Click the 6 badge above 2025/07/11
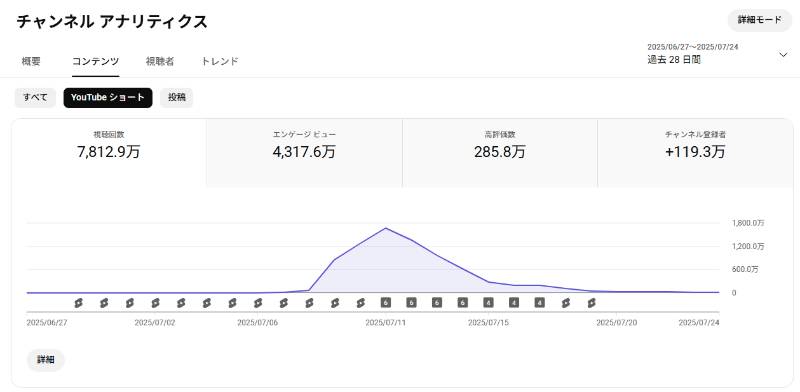Image resolution: width=800 pixels, height=392 pixels. (386, 303)
